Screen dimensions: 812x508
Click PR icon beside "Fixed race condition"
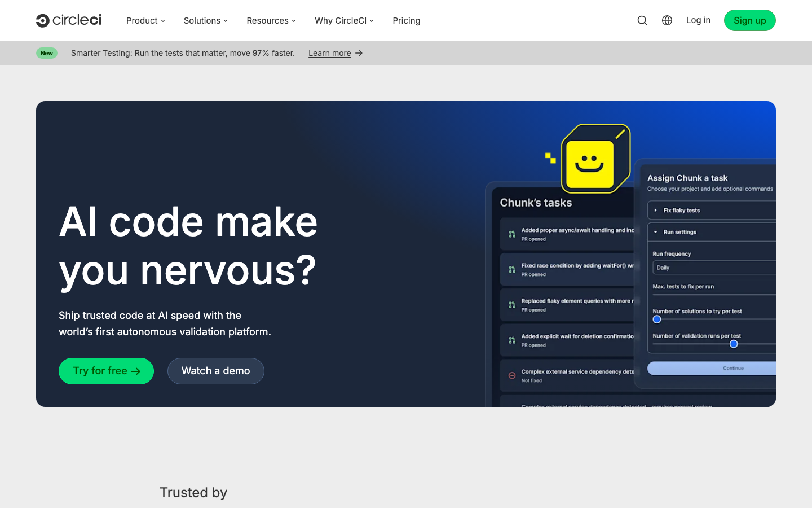pyautogui.click(x=512, y=270)
